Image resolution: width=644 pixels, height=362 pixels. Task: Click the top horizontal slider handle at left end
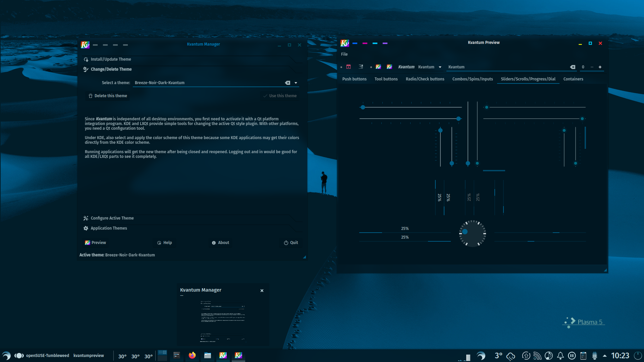click(x=363, y=107)
